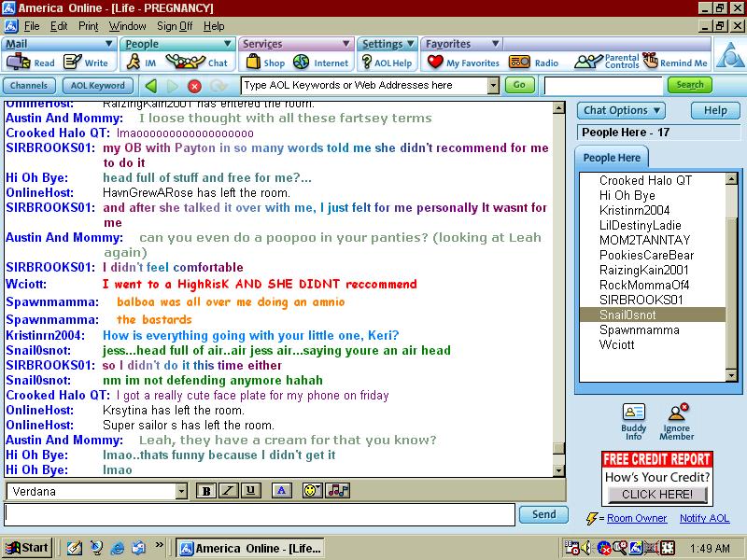Screen dimensions: 747x560
Task: Click the red Stop button icon
Action: pos(194,86)
